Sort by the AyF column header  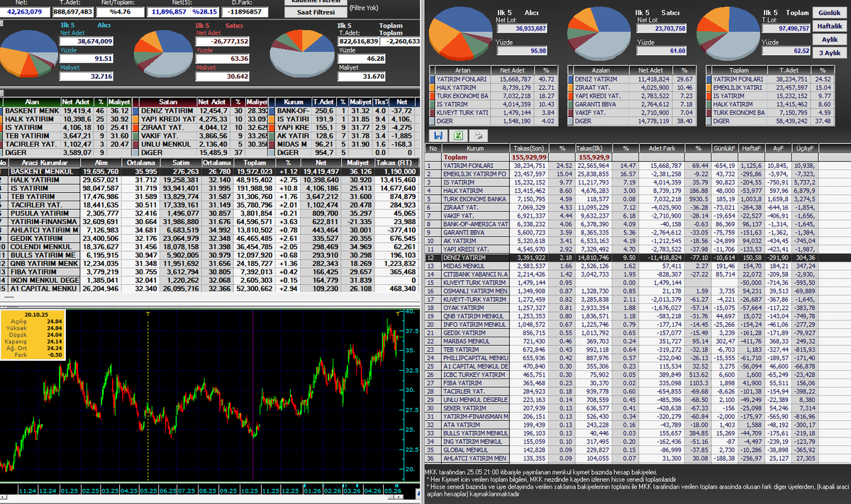(779, 149)
